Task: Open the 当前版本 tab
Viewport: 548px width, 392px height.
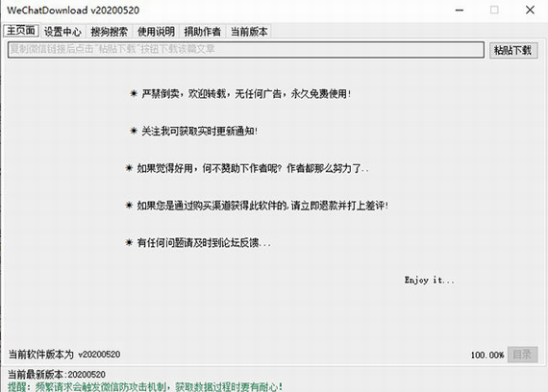Action: (x=249, y=32)
